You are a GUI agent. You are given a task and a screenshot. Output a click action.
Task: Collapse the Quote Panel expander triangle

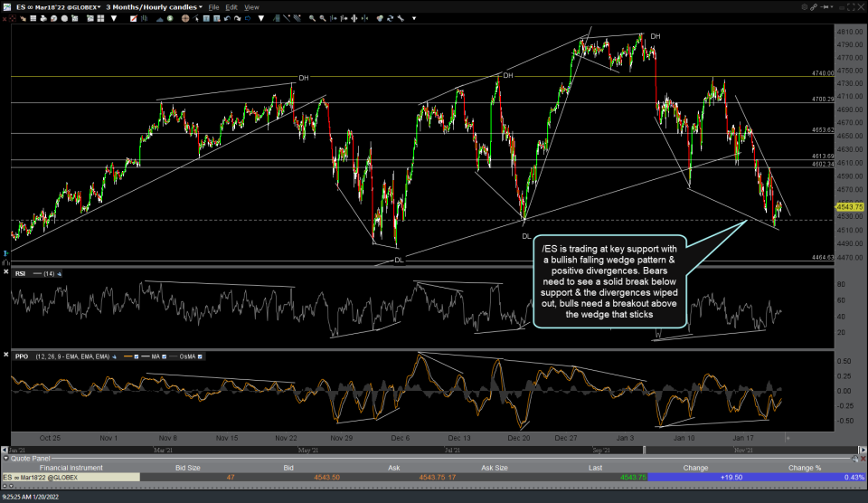point(6,459)
